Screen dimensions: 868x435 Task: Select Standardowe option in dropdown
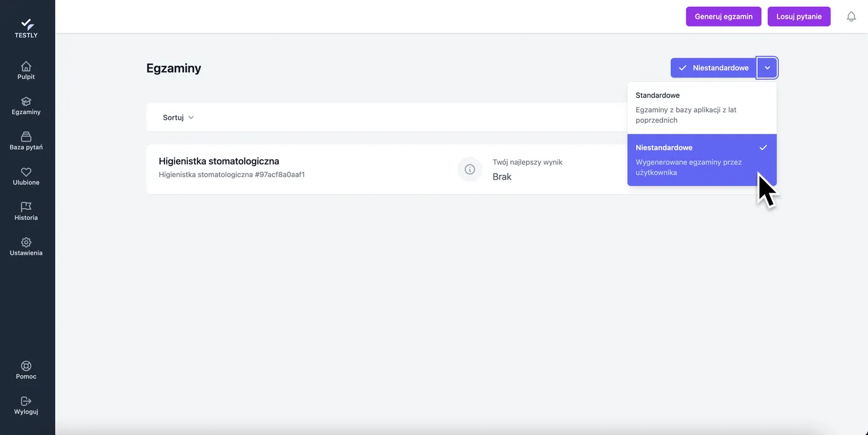pos(702,108)
